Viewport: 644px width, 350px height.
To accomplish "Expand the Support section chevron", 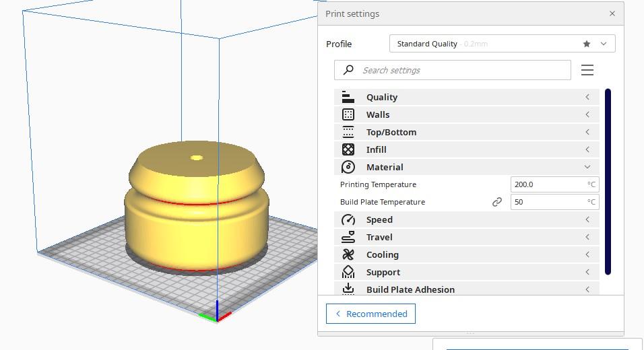I will click(587, 272).
